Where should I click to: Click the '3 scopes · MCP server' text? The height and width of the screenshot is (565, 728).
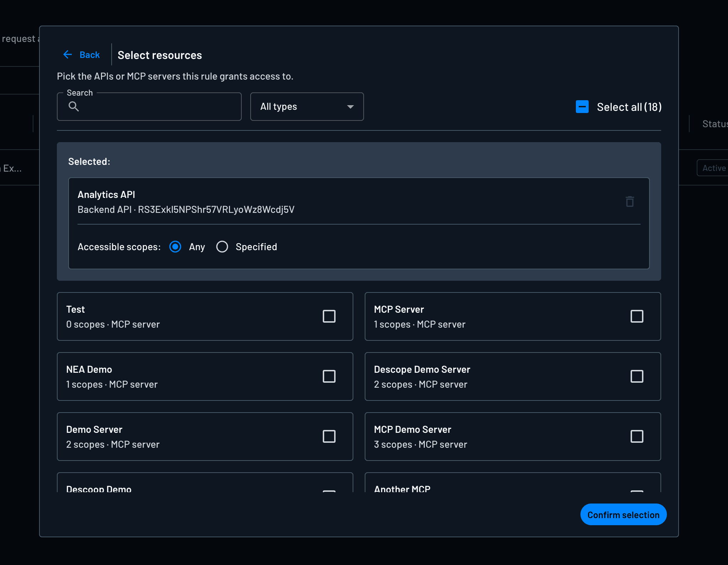[x=421, y=445]
